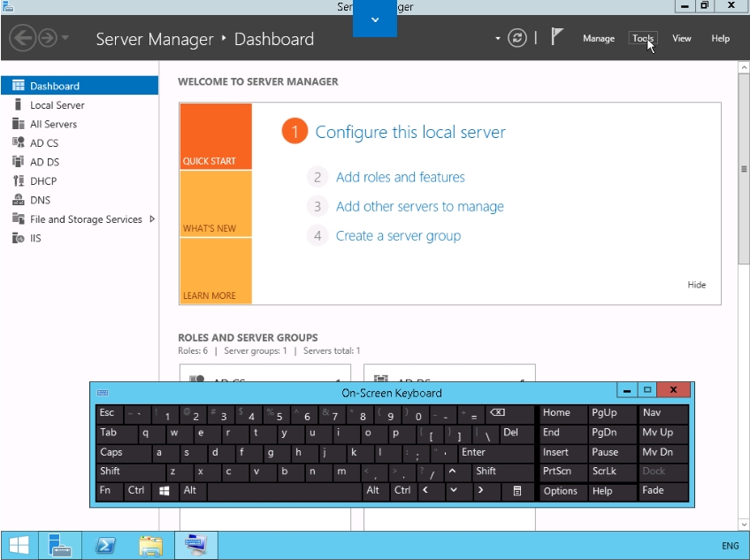Tap Del key on On-Screen Keyboard
This screenshot has height=560, width=750.
517,433
